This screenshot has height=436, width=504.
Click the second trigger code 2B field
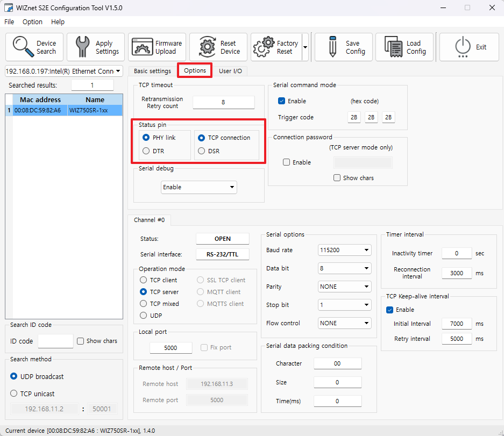point(371,117)
